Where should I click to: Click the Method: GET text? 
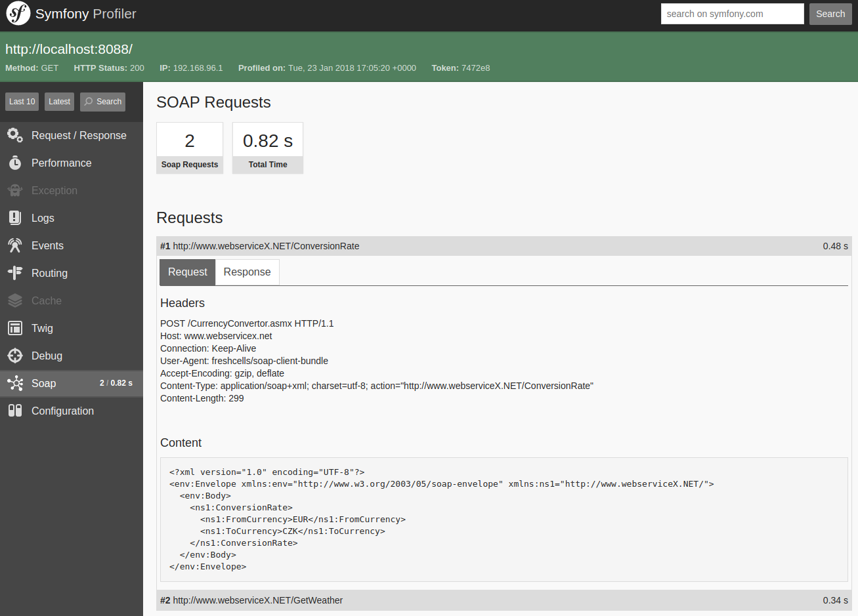tap(32, 68)
